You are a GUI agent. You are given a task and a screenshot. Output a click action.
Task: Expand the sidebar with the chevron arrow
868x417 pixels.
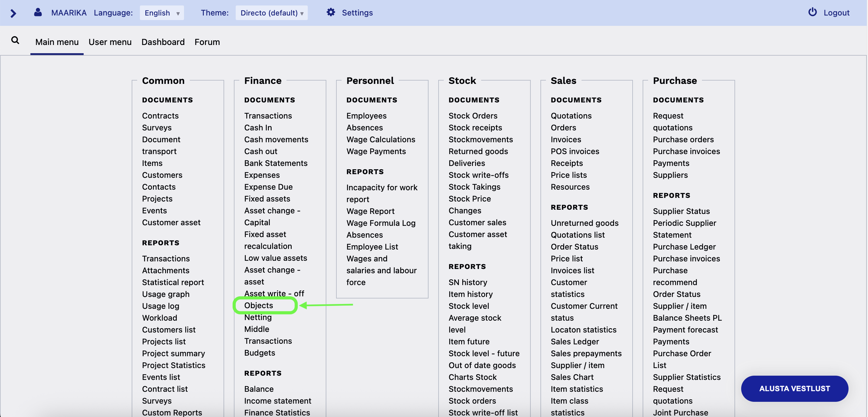[x=13, y=13]
